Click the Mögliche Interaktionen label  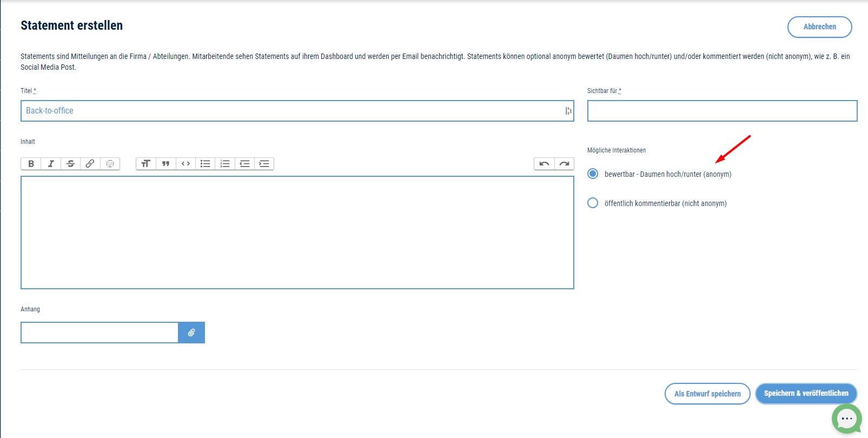click(x=617, y=150)
